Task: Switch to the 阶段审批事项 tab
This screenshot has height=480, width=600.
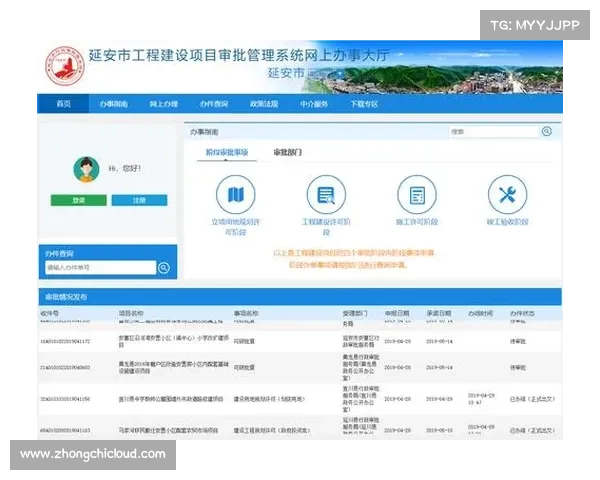Action: tap(227, 152)
